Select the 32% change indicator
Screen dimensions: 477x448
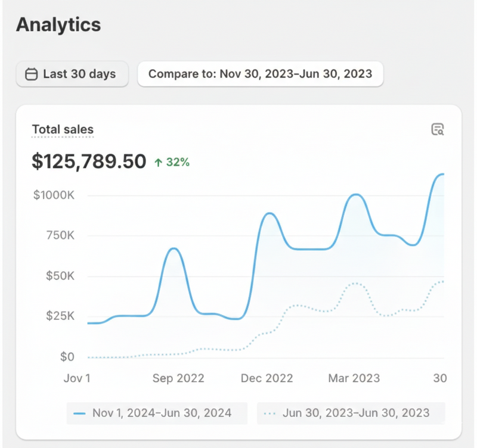(178, 162)
